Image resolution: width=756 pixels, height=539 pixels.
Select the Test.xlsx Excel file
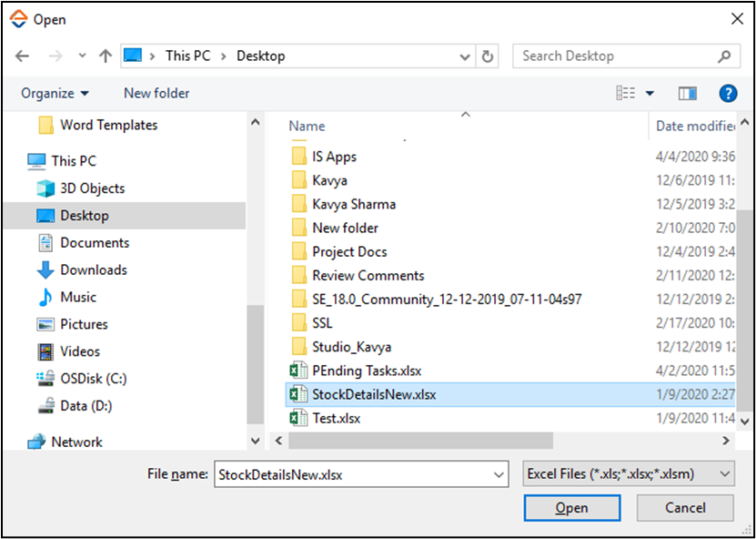(336, 418)
